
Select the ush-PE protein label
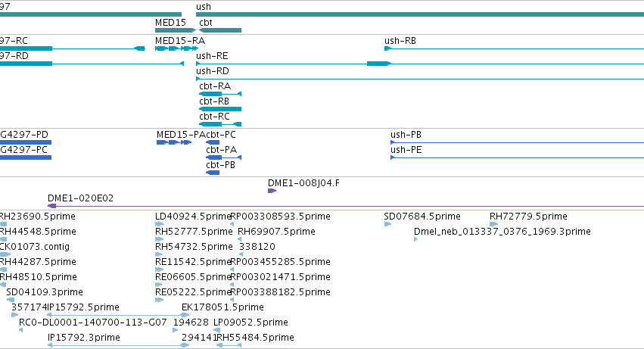coord(406,150)
